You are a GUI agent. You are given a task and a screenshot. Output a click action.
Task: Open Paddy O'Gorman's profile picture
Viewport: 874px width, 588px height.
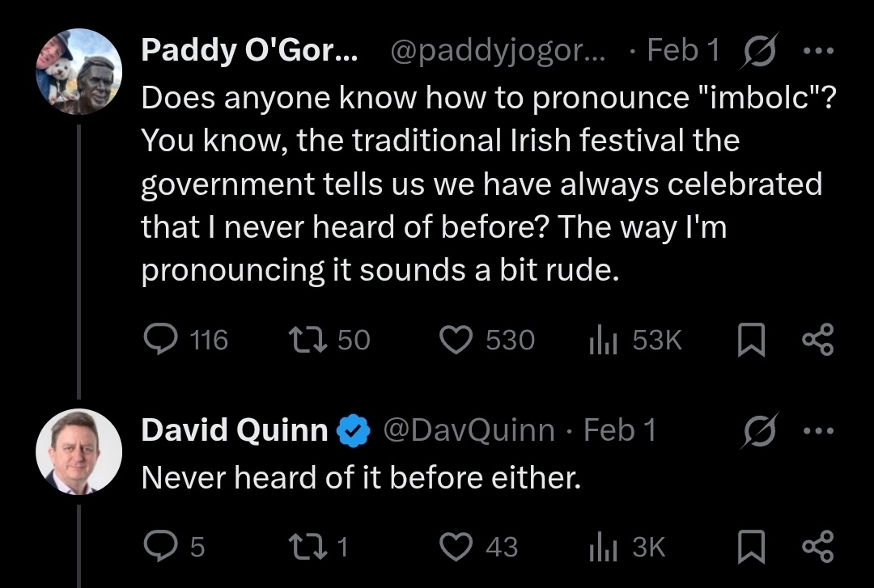tap(78, 70)
